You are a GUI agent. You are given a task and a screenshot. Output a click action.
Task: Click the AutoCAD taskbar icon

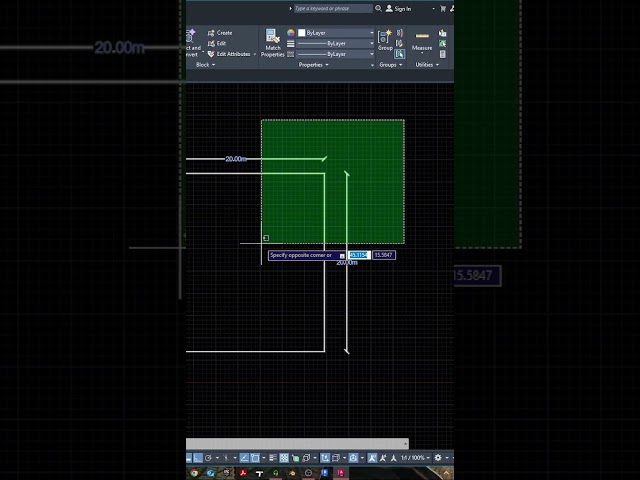tap(341, 473)
